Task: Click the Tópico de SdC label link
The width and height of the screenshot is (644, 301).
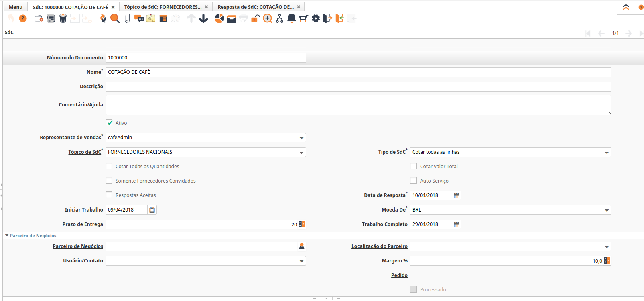Action: coord(85,152)
